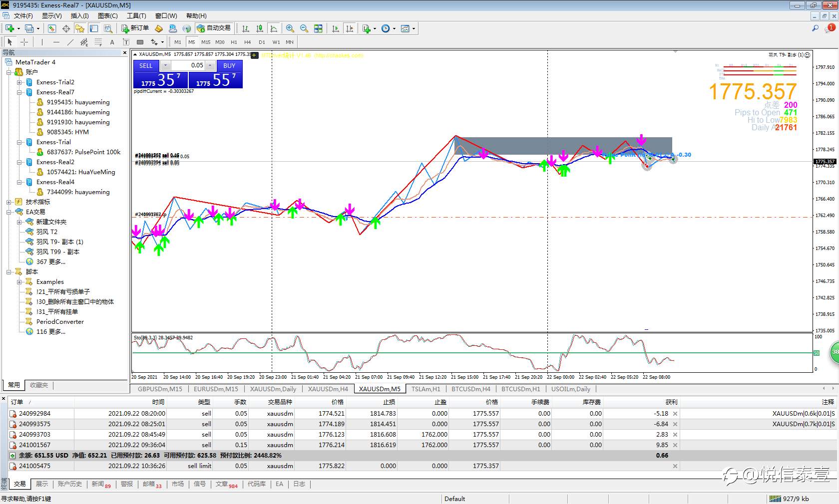Toggle the Market Watch window icon
Viewport: 839px width, 504px height.
pyautogui.click(x=52, y=28)
